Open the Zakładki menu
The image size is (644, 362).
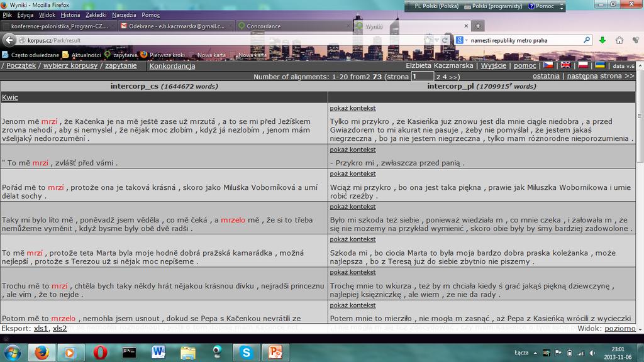96,15
